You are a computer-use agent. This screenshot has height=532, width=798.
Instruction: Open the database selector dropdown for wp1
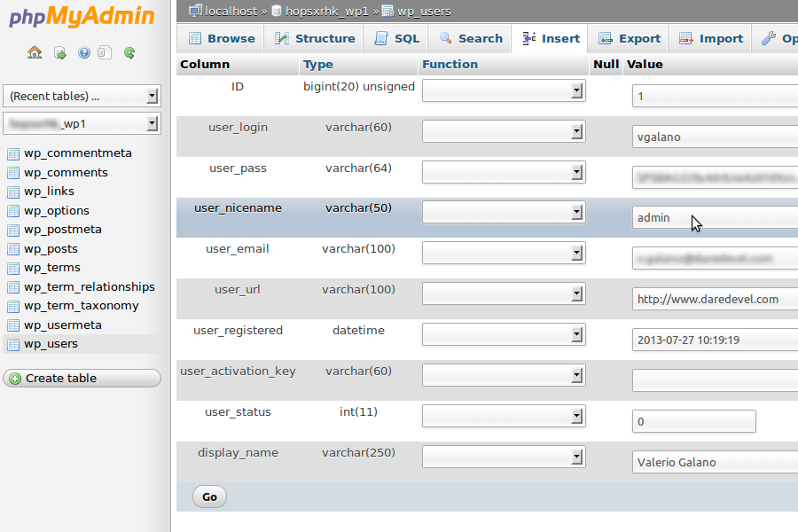[82, 124]
